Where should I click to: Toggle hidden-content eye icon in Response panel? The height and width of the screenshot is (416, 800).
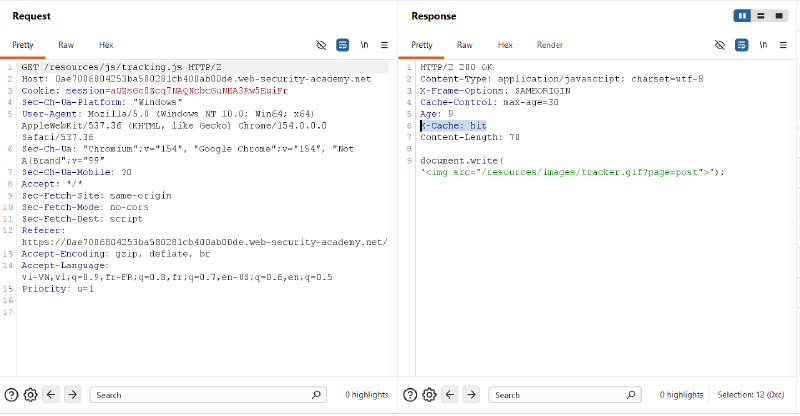click(720, 45)
